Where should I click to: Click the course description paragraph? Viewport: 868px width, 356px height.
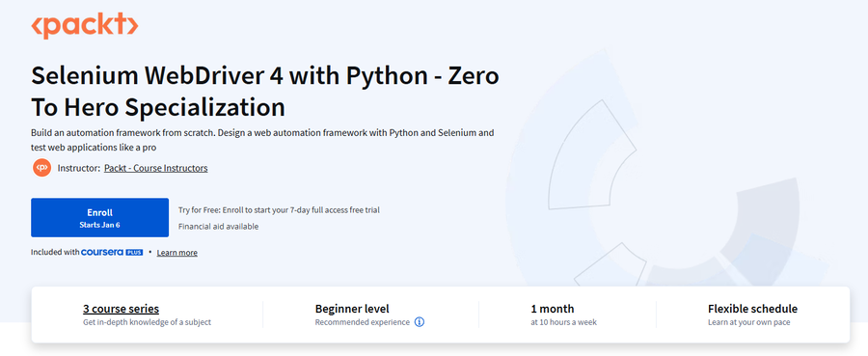tap(262, 141)
